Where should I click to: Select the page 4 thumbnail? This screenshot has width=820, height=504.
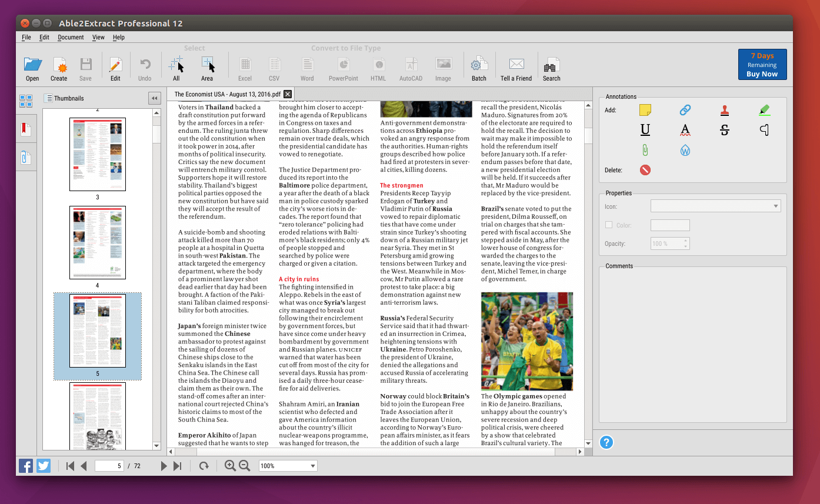pos(98,242)
